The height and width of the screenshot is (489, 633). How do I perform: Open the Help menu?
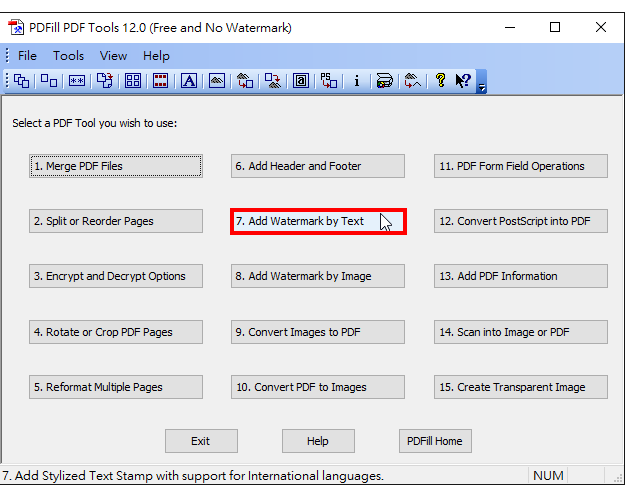[156, 56]
